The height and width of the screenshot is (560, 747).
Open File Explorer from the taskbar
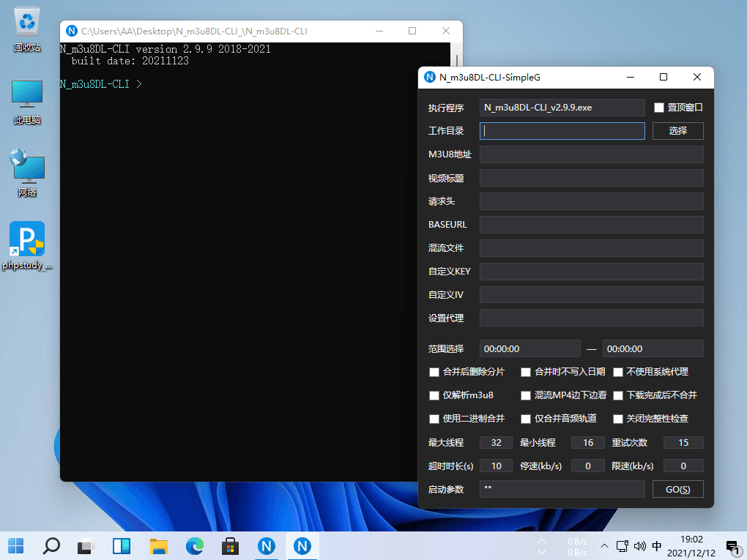(159, 545)
